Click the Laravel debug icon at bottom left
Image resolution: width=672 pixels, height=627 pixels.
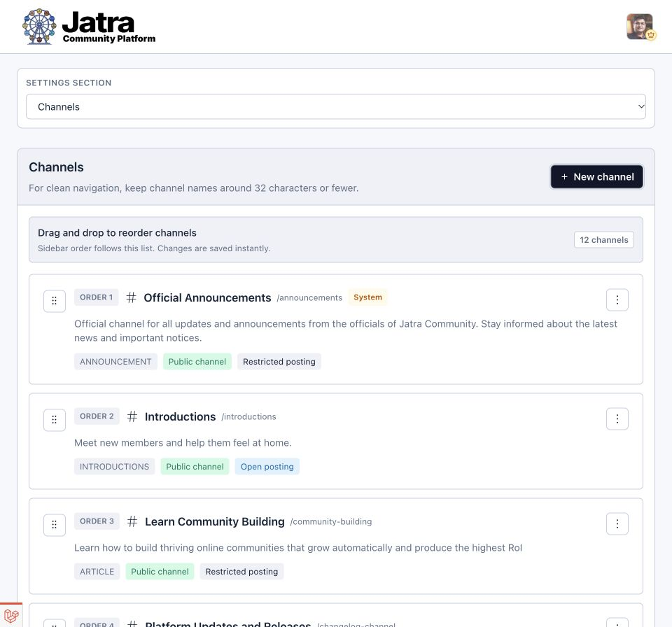click(11, 617)
